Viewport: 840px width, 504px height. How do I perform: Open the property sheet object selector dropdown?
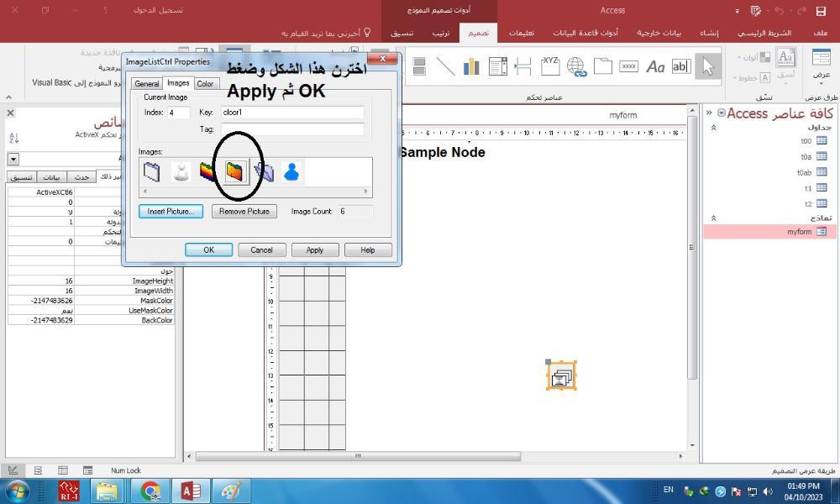(x=13, y=159)
